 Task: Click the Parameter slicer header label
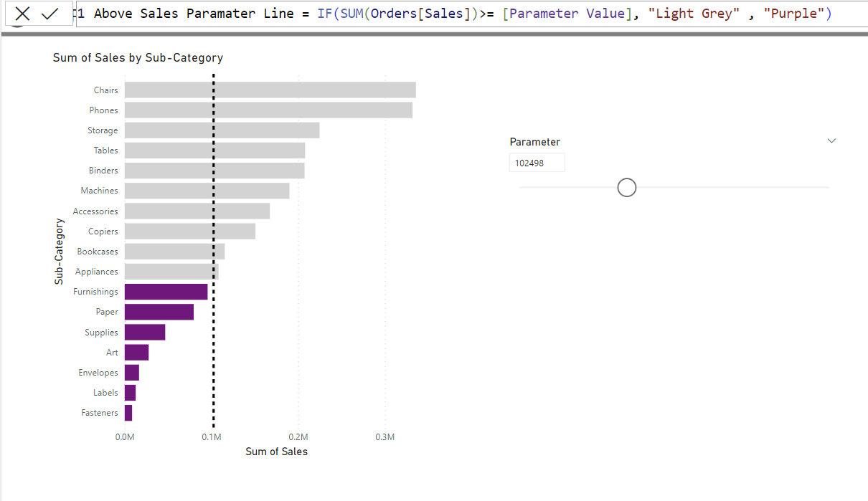tap(534, 142)
